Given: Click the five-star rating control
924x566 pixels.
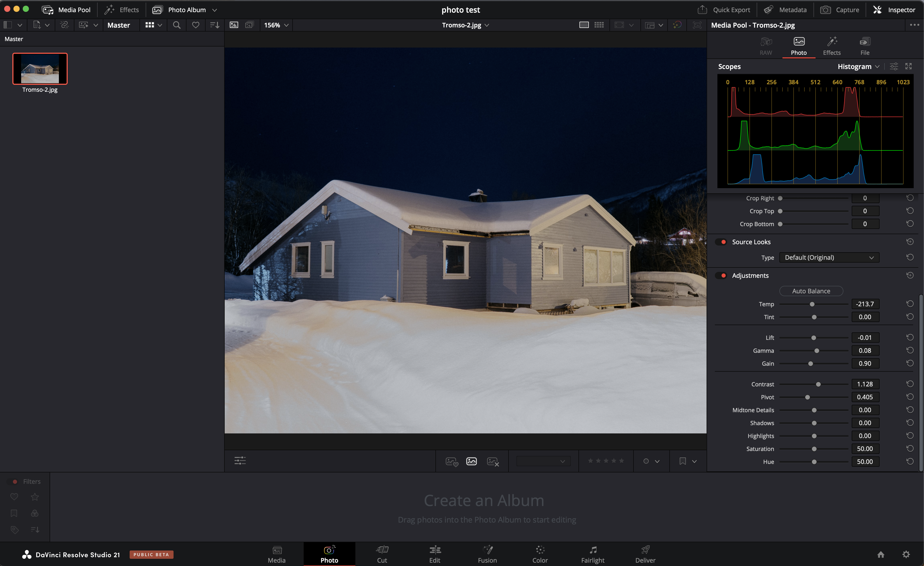Looking at the screenshot, I should tap(606, 461).
